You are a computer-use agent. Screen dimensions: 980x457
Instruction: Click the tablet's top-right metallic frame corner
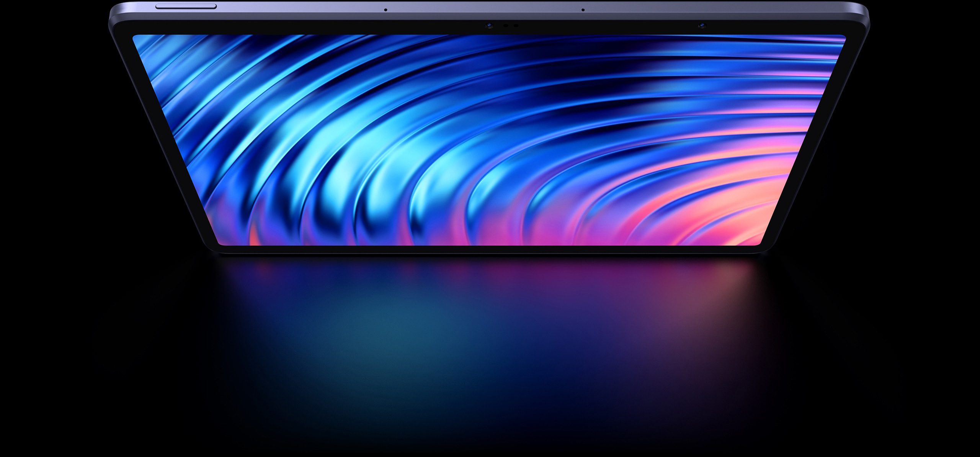point(864,11)
